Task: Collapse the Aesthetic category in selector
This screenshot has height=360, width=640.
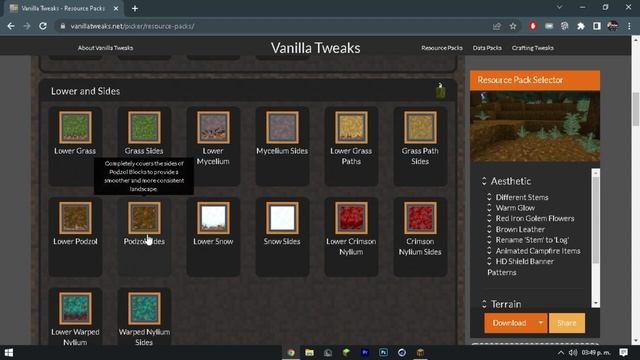Action: (484, 181)
